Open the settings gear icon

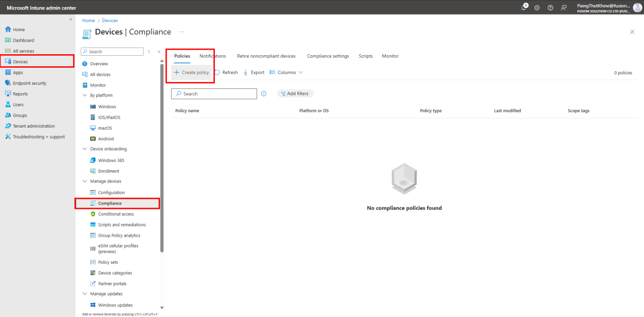[x=537, y=8]
